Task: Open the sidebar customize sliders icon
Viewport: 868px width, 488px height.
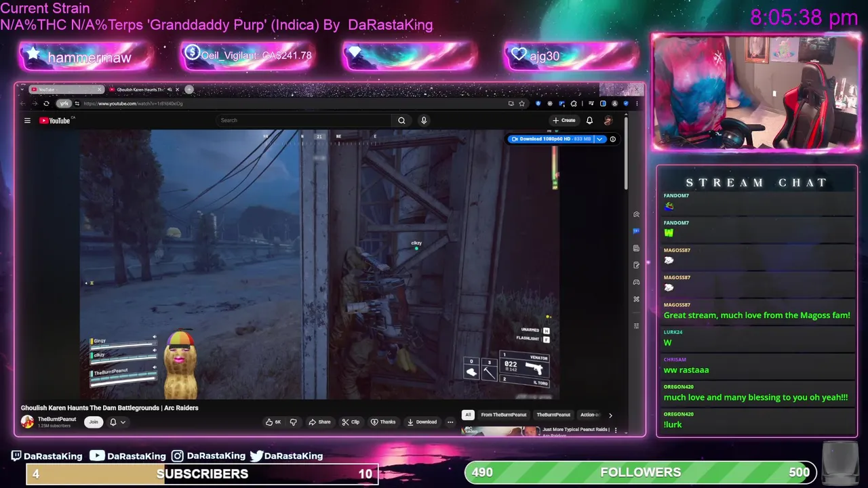Action: [636, 326]
